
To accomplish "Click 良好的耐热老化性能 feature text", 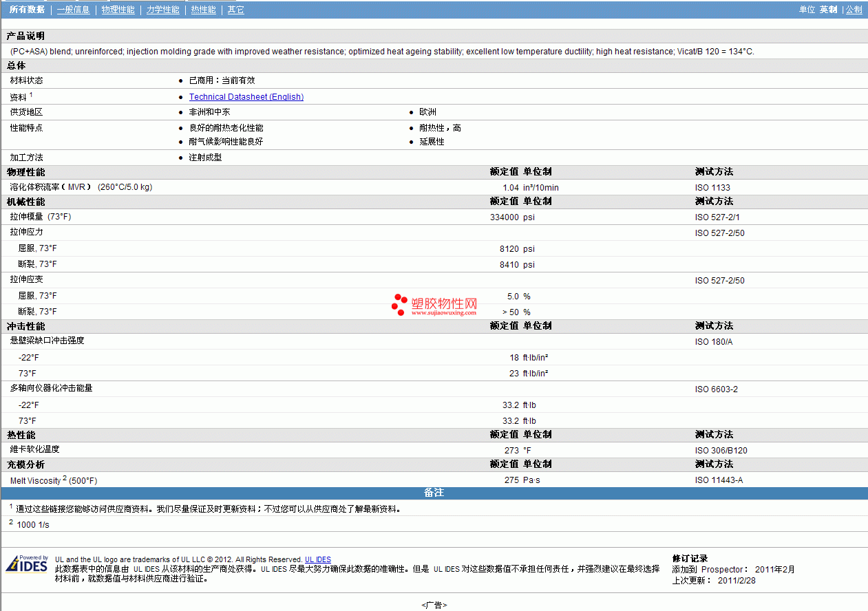I will coord(226,128).
